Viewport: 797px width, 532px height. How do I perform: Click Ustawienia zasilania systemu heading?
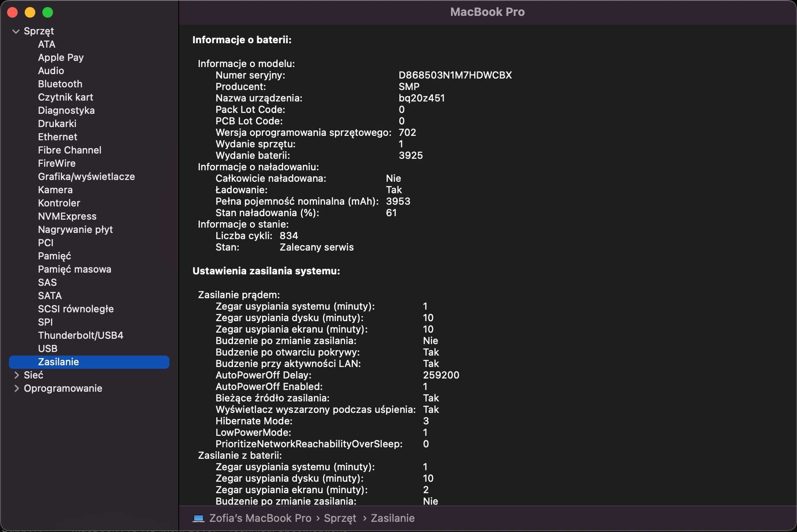266,271
